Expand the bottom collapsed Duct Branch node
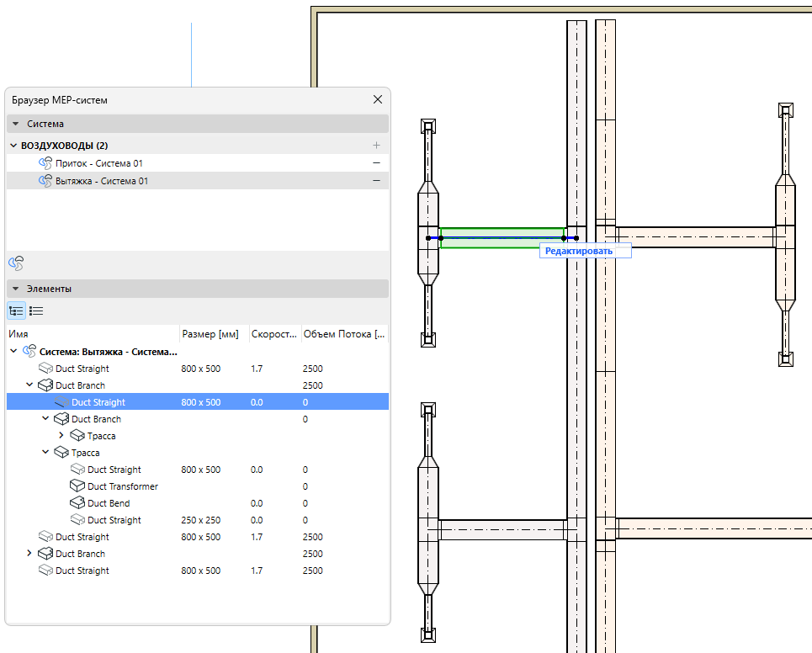 29,554
